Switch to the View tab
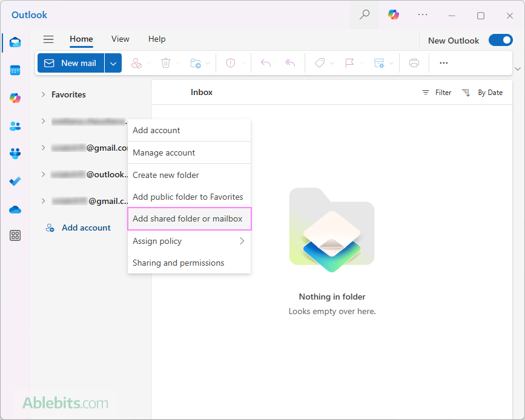Screen dimensions: 525x420 click(x=120, y=39)
